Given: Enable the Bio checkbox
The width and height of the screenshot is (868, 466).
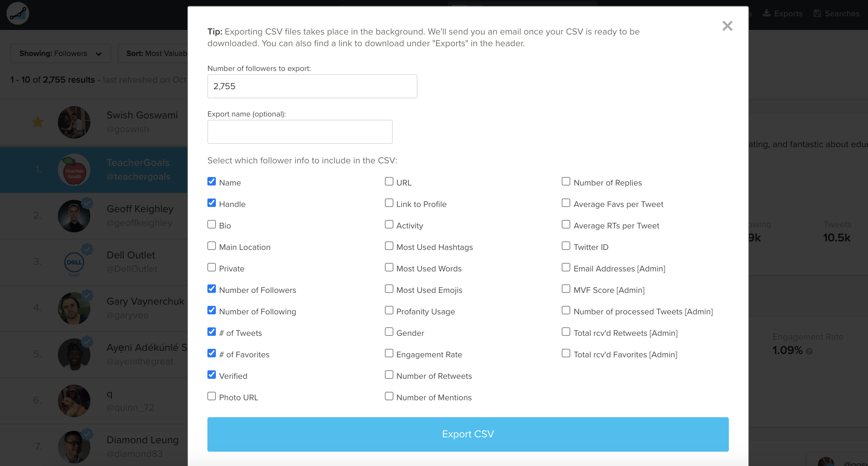Looking at the screenshot, I should [211, 225].
